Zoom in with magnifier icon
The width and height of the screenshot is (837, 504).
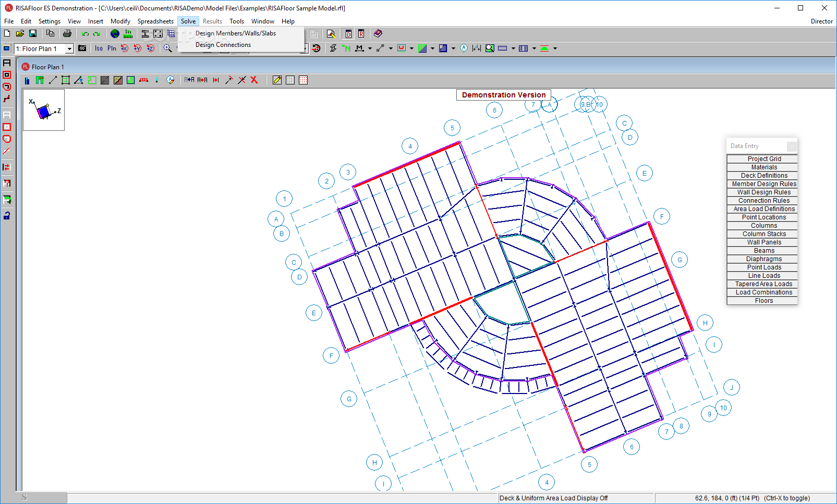[167, 48]
